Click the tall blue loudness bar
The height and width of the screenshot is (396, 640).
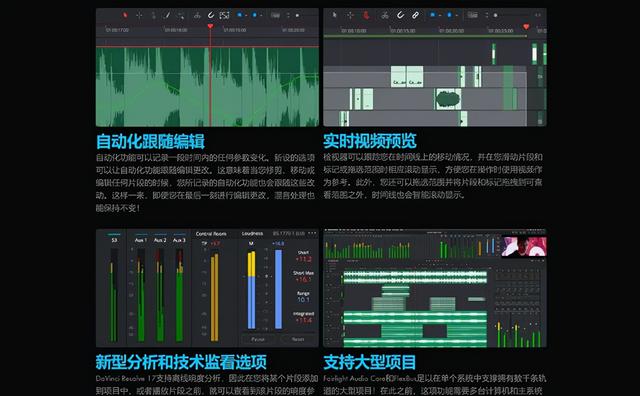tap(278, 289)
